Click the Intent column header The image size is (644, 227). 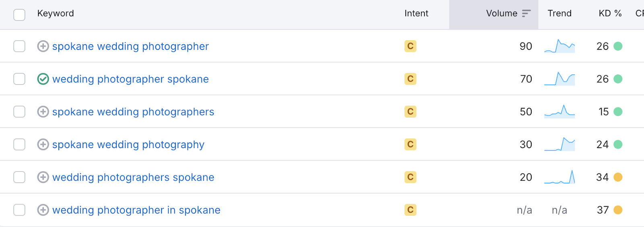click(416, 14)
